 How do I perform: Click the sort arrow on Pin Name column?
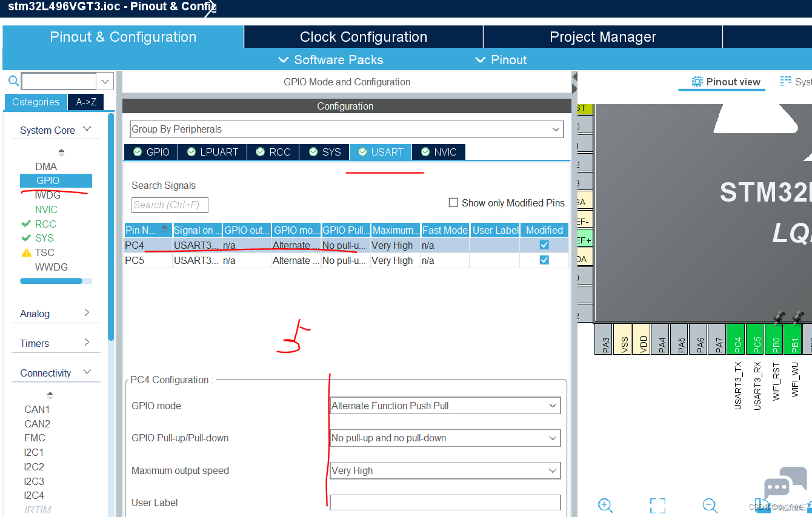click(x=164, y=229)
